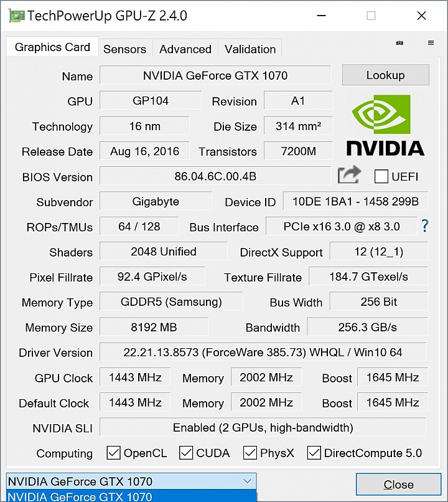Screen dimensions: 448x502
Task: Open the Validation tab
Action: (250, 49)
